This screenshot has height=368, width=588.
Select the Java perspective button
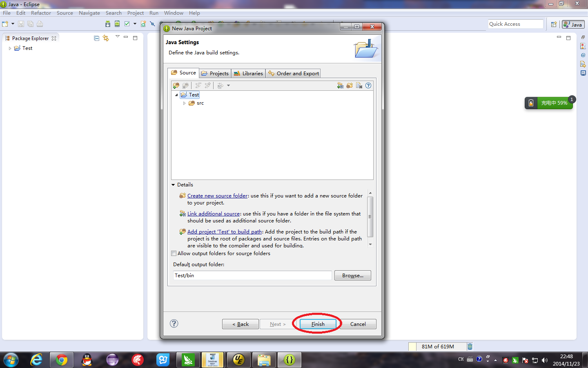click(573, 25)
